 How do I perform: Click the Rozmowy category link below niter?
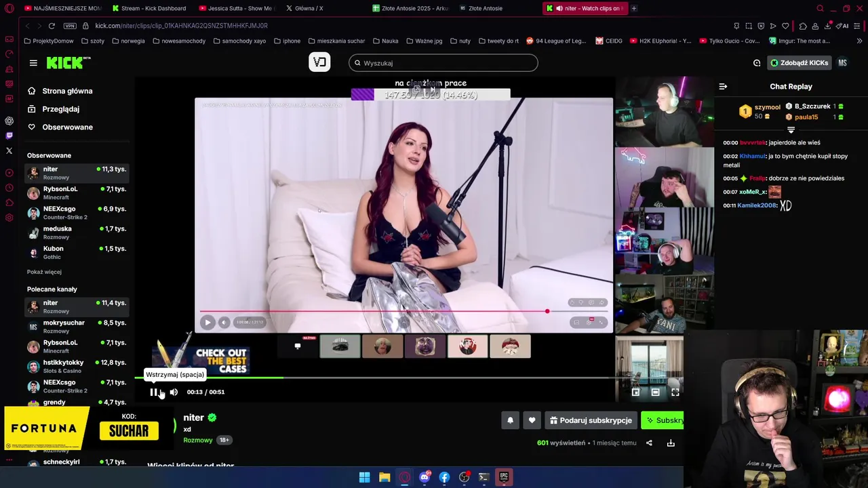click(x=198, y=440)
